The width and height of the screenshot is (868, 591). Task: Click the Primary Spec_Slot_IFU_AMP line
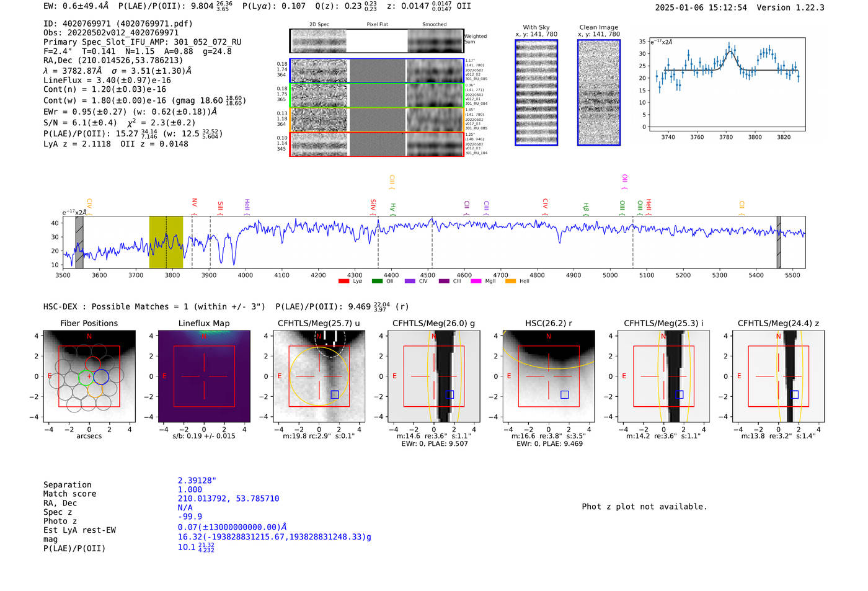click(x=143, y=42)
